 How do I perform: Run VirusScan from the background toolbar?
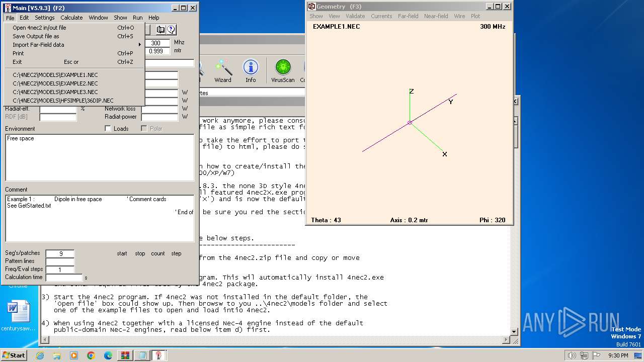click(283, 71)
